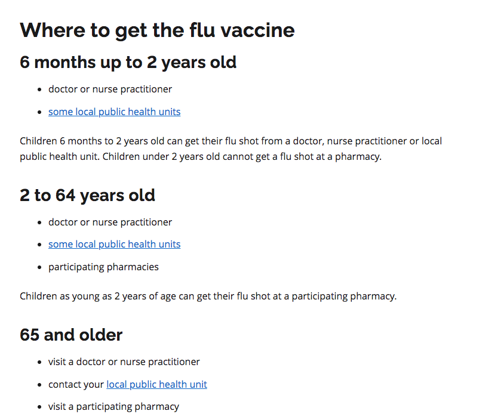Click the 'participating pharmacies' list item
Screen dimensions: 504x420
point(103,267)
